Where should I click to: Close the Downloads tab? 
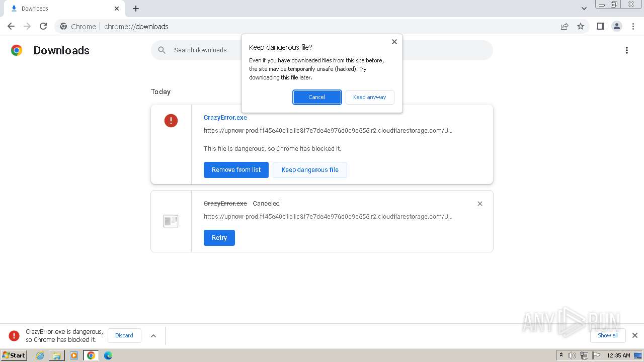pos(117,9)
